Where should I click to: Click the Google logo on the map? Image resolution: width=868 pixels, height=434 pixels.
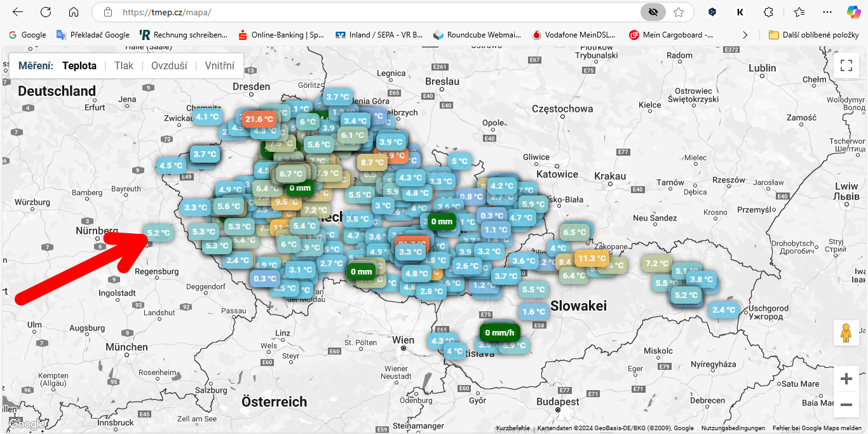25,424
